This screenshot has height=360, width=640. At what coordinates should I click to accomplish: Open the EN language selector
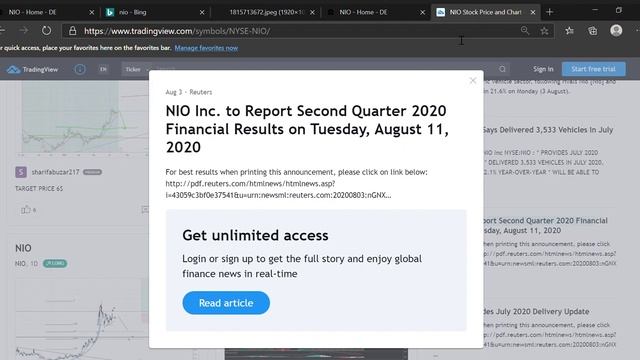103,69
